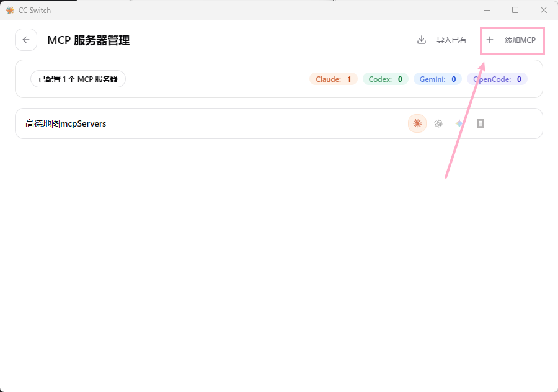Close the CC Switch window
This screenshot has height=392, width=558.
[544, 10]
